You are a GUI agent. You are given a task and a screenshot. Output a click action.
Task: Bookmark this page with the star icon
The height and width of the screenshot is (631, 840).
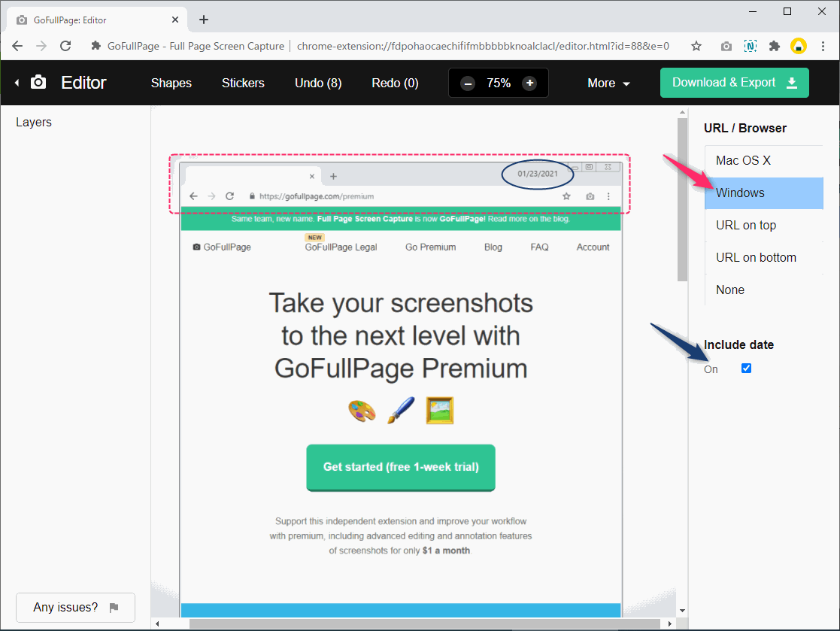696,46
